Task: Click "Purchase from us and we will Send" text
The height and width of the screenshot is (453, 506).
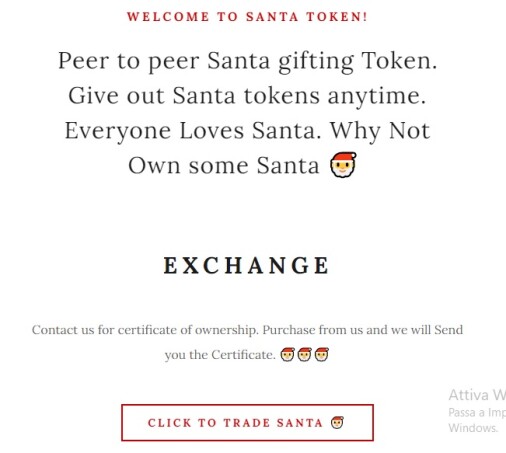Action: [x=363, y=330]
